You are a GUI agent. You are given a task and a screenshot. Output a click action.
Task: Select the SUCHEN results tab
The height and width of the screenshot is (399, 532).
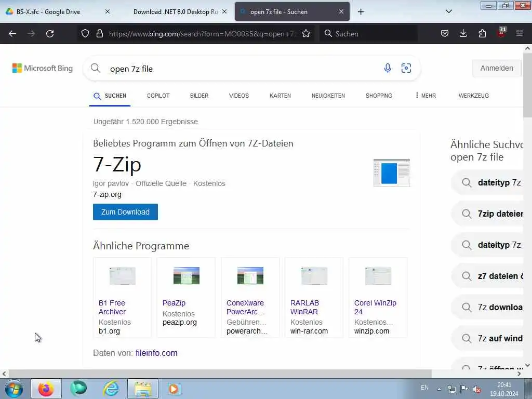[110, 96]
